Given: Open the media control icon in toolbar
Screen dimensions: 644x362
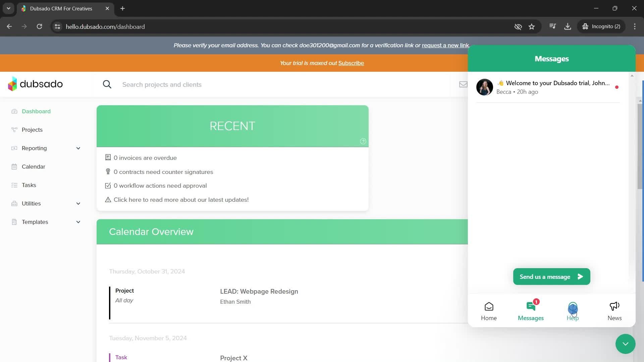Looking at the screenshot, I should pos(553,26).
